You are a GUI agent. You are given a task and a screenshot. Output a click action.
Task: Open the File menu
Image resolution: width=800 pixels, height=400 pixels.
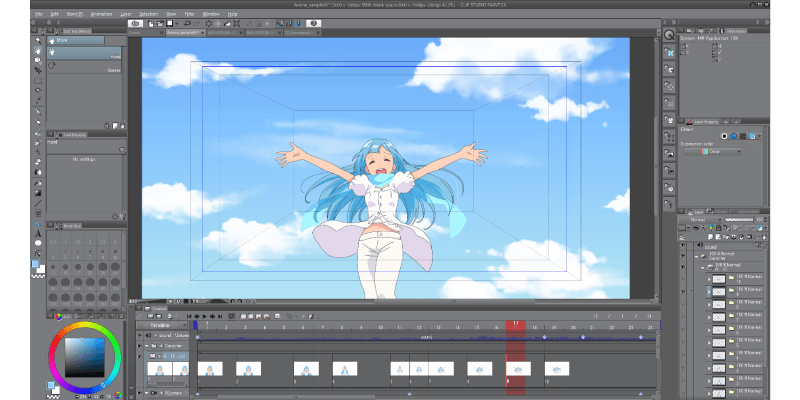(x=39, y=14)
